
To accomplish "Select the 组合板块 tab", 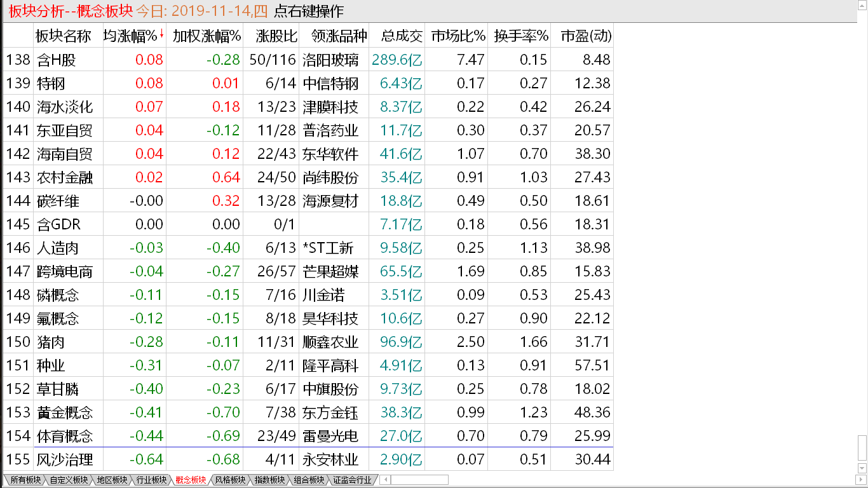I will 309,480.
